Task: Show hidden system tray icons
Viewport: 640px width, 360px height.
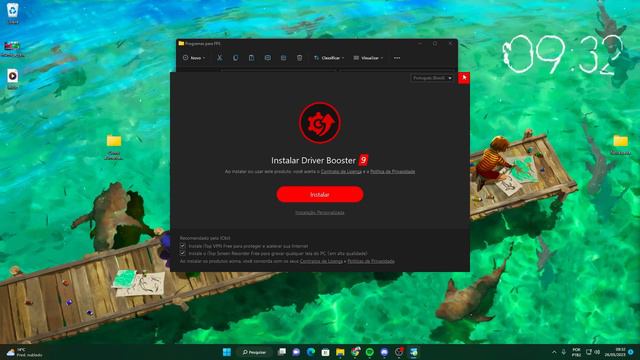Action: coord(554,352)
